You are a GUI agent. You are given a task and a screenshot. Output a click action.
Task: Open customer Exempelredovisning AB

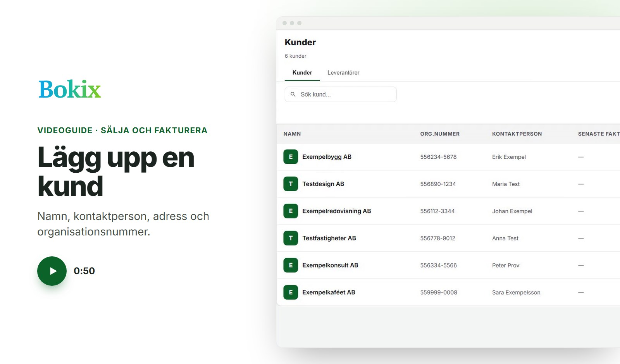[337, 211]
